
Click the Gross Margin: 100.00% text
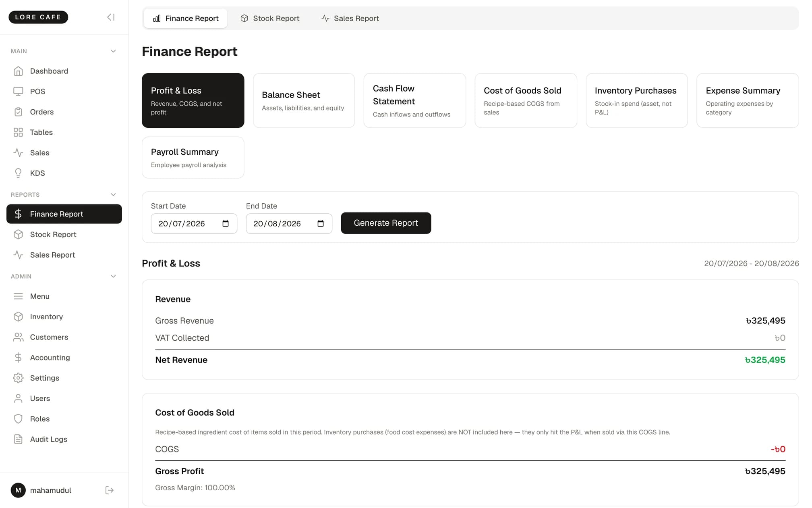[195, 488]
